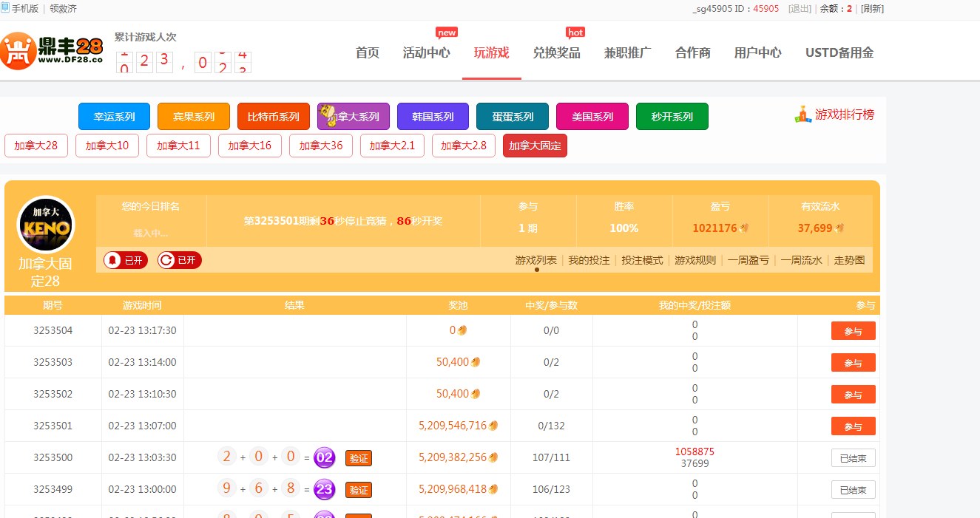This screenshot has width=980, height=518.
Task: Open the 游戏排行榜 leaderboard icon
Action: point(803,115)
